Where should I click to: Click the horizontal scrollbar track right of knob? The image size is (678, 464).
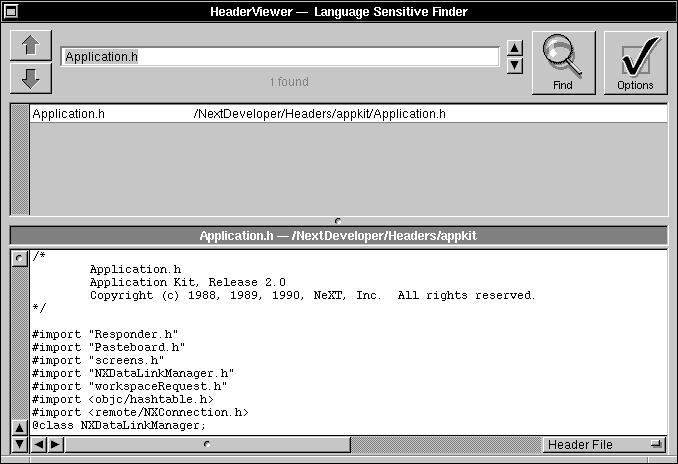pos(446,444)
